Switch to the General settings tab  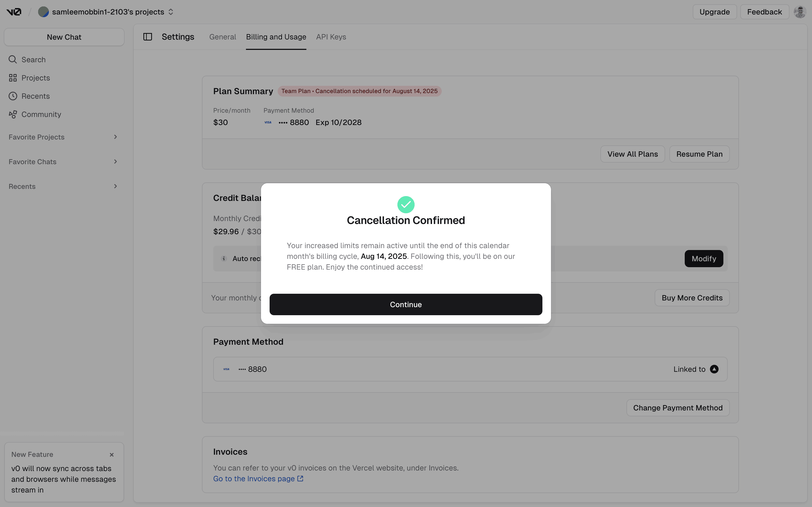click(x=222, y=37)
